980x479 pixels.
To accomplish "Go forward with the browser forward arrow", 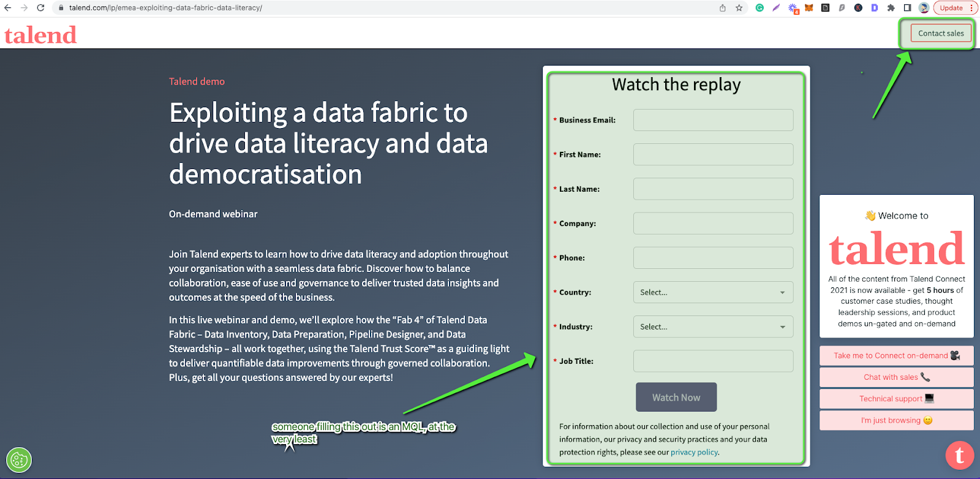I will click(24, 8).
